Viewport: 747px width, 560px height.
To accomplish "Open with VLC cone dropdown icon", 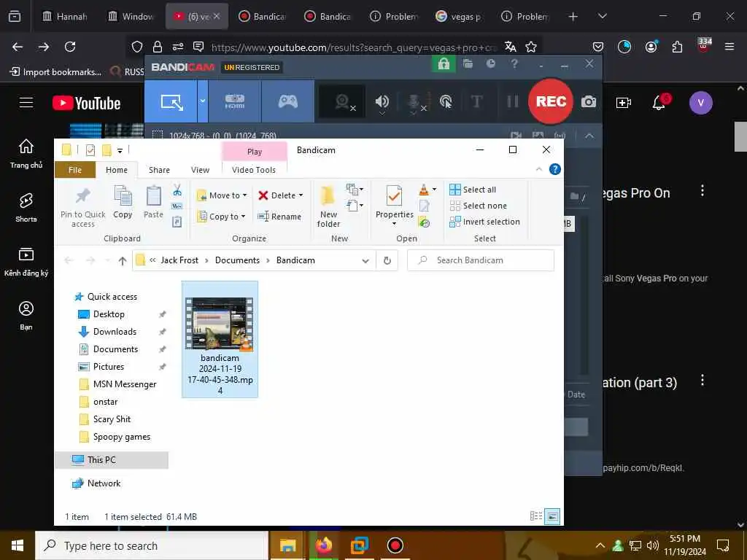I will click(x=427, y=190).
